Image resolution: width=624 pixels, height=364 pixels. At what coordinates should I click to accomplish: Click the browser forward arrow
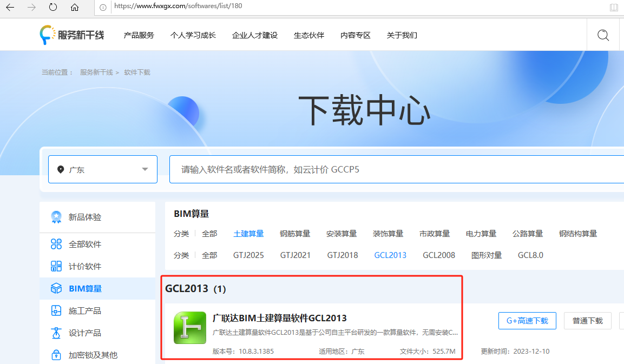pos(31,7)
